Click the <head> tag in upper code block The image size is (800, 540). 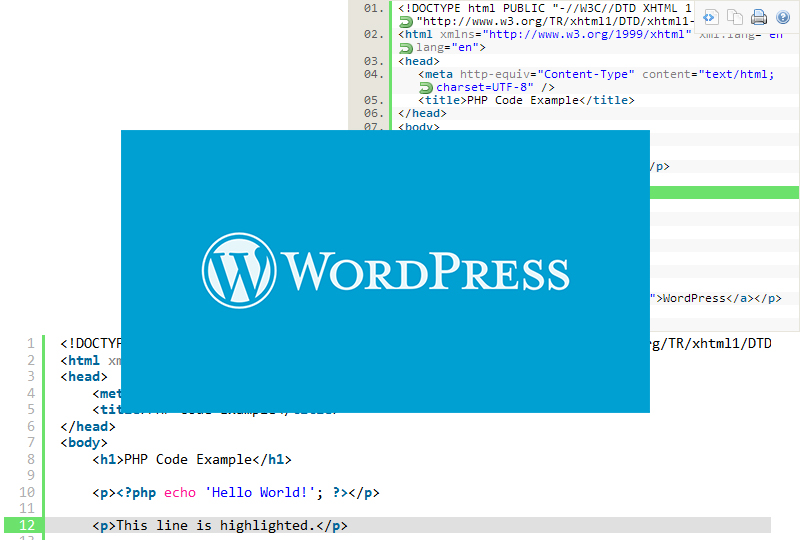coord(419,61)
